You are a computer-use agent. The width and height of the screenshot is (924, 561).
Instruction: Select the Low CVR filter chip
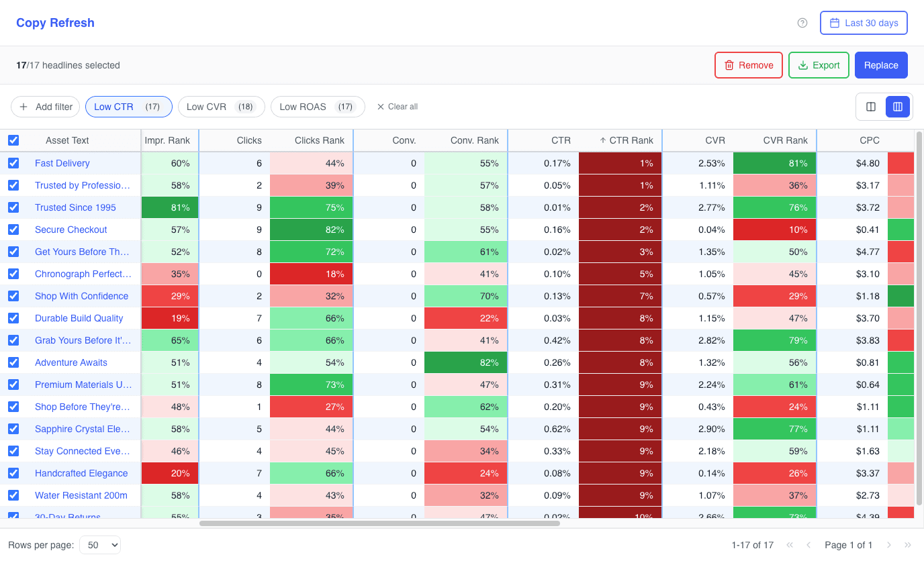click(x=222, y=107)
